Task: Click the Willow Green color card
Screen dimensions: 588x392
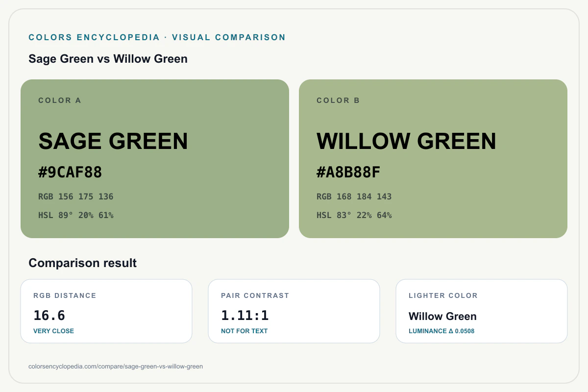Action: coord(433,159)
